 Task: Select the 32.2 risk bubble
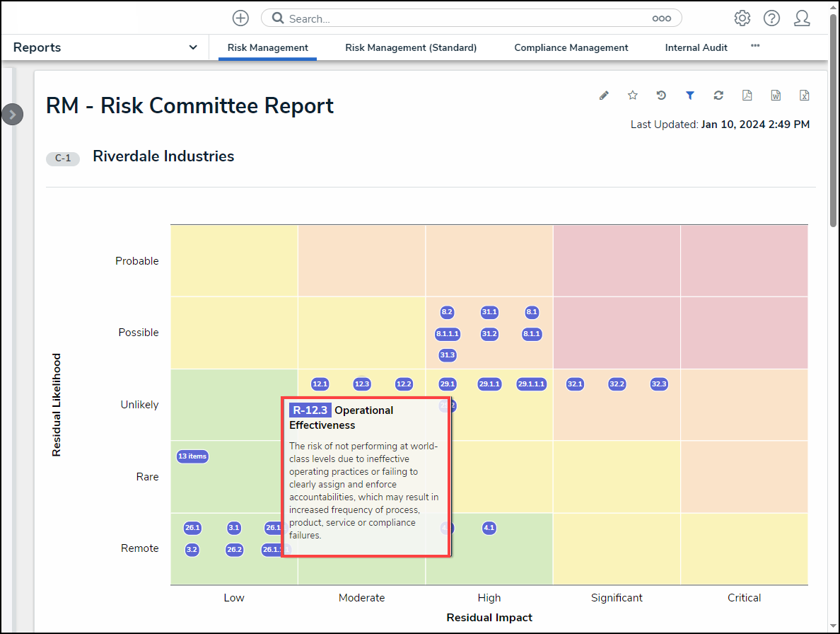point(617,384)
